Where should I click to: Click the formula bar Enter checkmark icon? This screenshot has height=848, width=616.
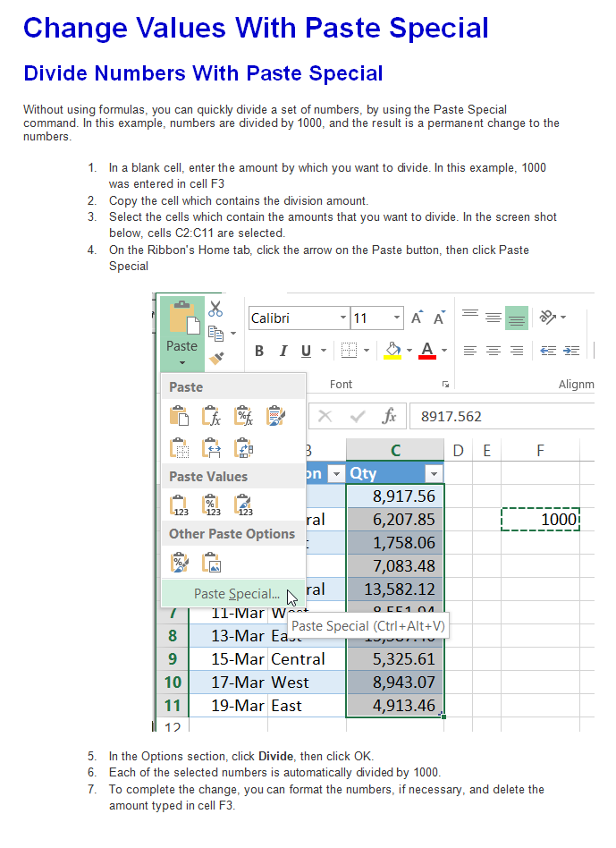(357, 416)
